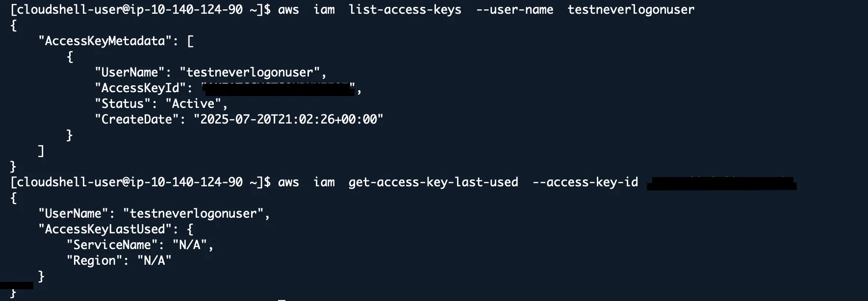This screenshot has width=868, height=301.
Task: Click the --user-name flag
Action: 514,10
